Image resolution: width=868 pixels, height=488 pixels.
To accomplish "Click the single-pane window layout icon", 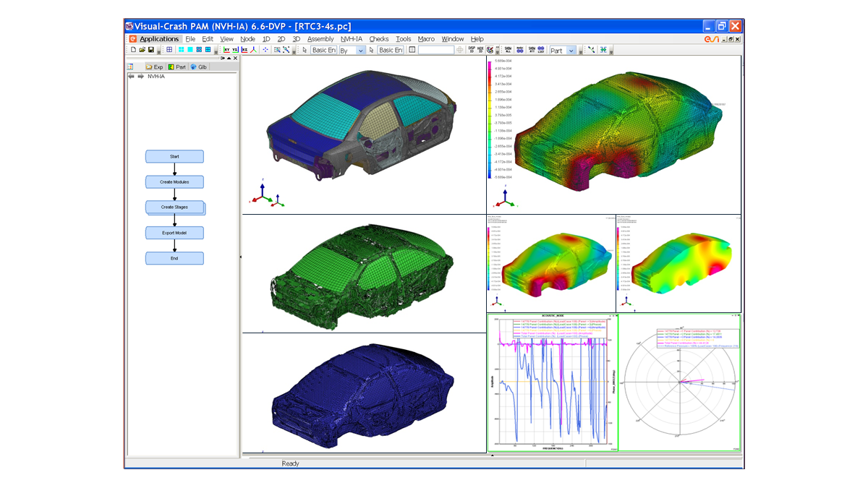I will (169, 50).
